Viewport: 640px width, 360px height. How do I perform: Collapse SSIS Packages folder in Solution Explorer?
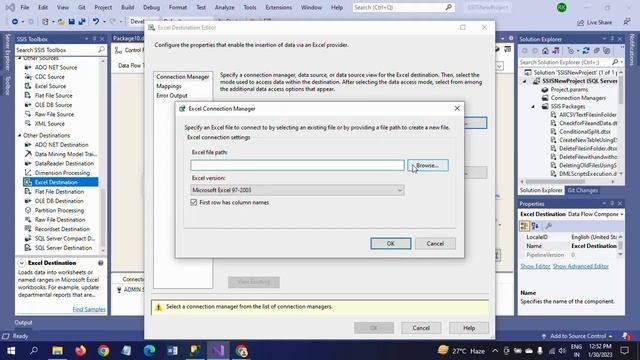(x=533, y=107)
